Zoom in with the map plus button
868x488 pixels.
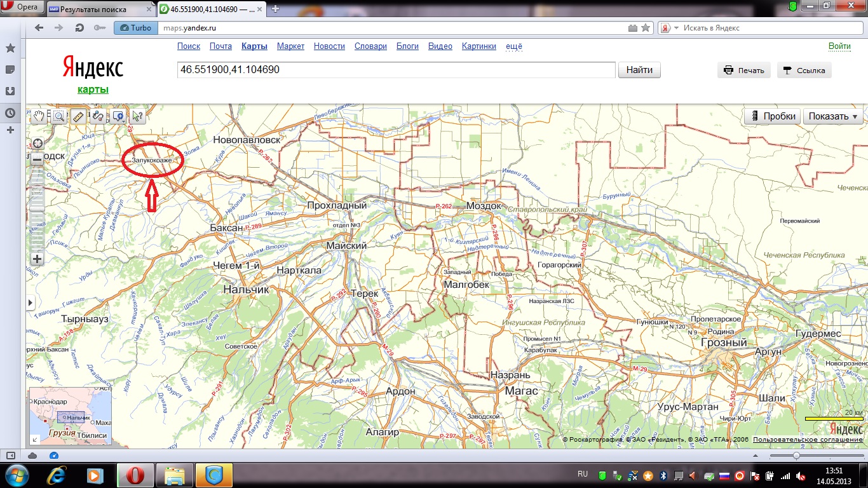(x=37, y=259)
